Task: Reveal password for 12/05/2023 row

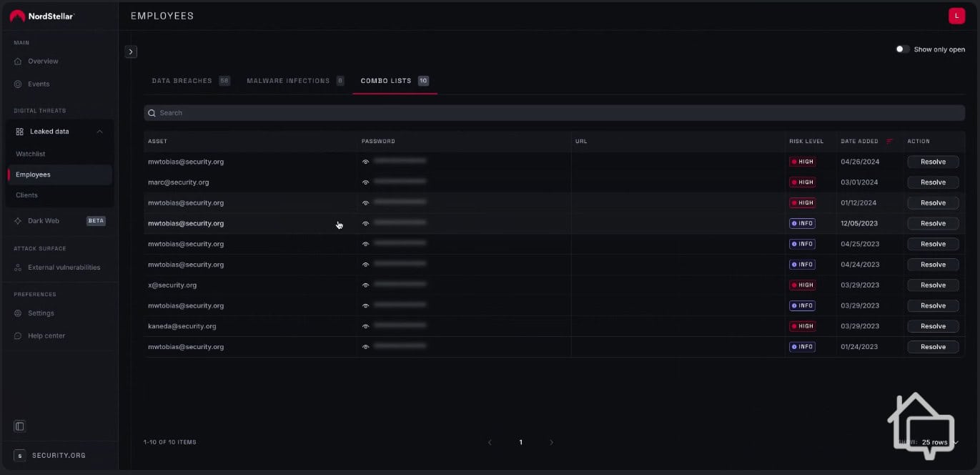Action: tap(366, 224)
